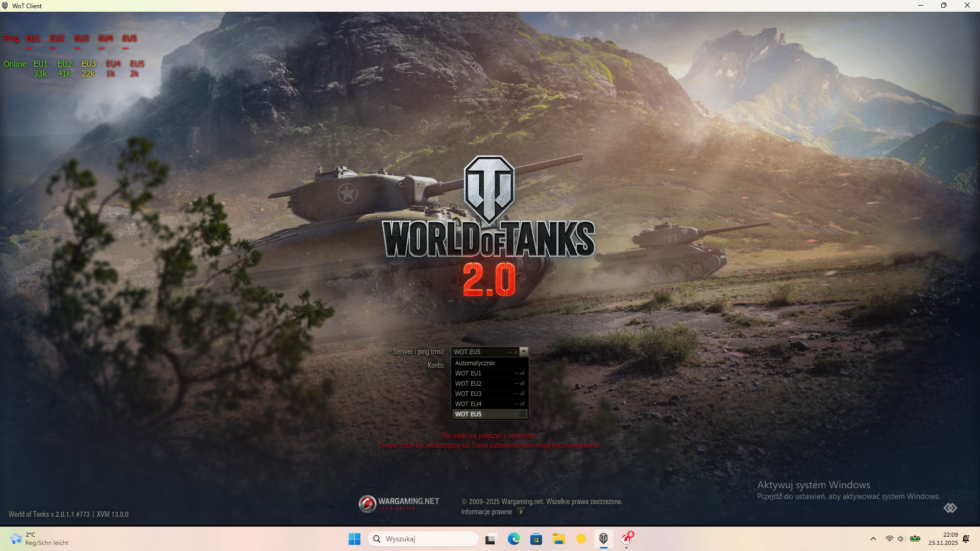Viewport: 980px width, 551px height.
Task: Open File Explorer from the taskbar
Action: tap(559, 539)
